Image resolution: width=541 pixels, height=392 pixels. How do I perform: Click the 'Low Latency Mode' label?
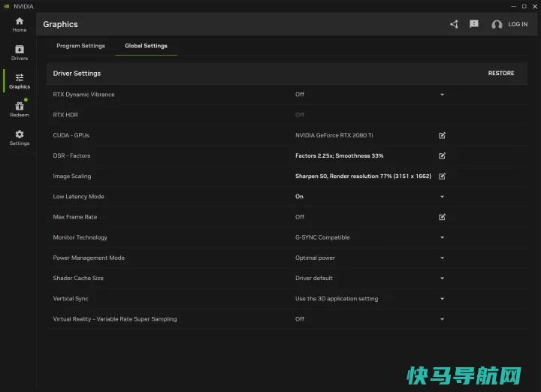78,197
